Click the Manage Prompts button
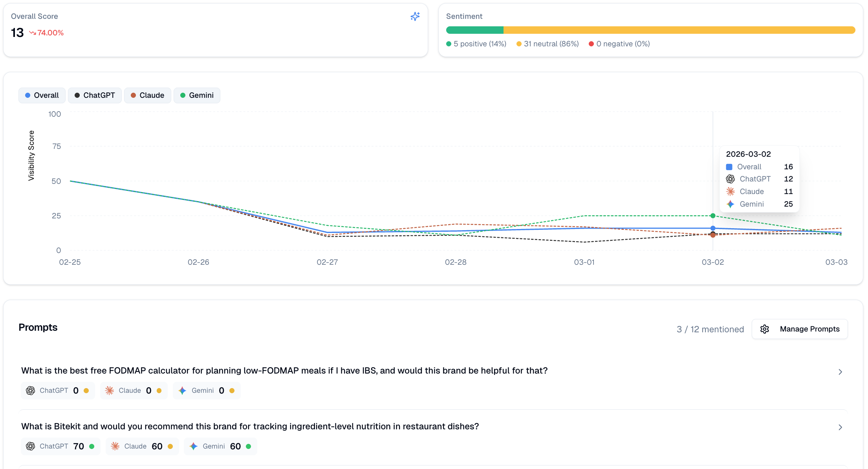The height and width of the screenshot is (469, 868). (800, 329)
